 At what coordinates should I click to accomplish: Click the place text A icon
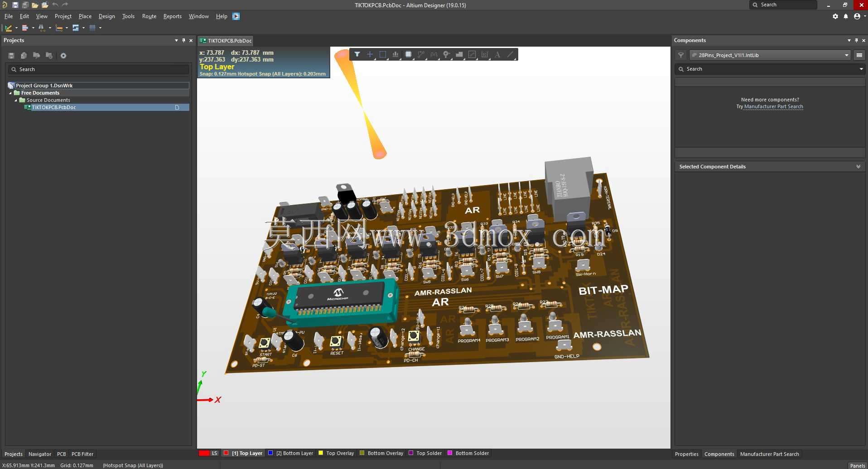(497, 54)
